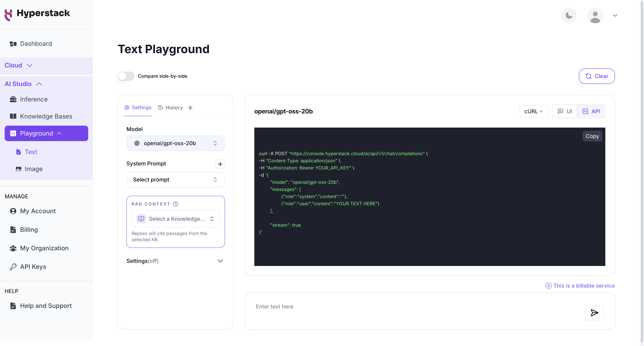Click the Image picture icon in sidebar
644x346 pixels.
tap(19, 169)
